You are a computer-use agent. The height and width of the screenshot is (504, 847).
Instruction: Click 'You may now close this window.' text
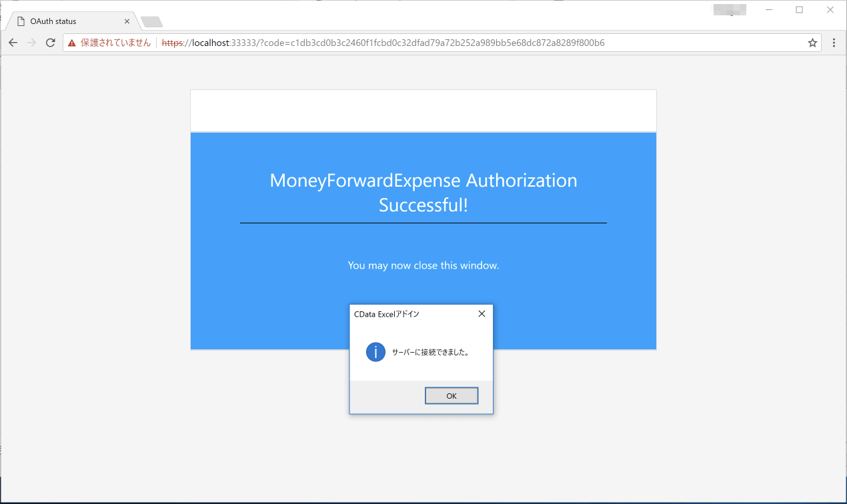[x=423, y=265]
